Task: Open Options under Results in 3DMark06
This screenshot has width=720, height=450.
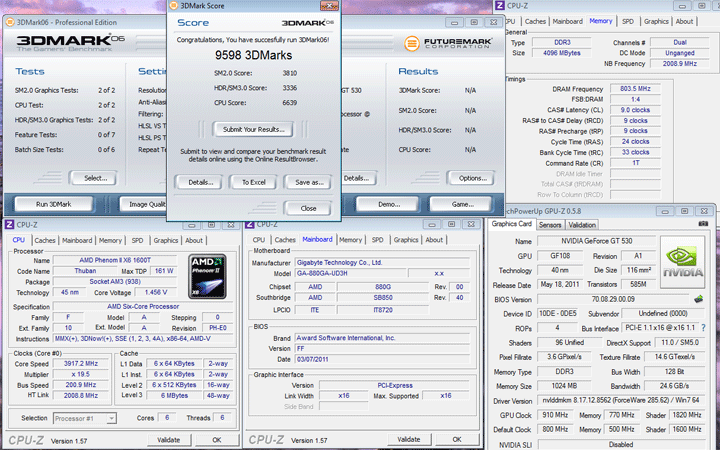Action: [472, 178]
